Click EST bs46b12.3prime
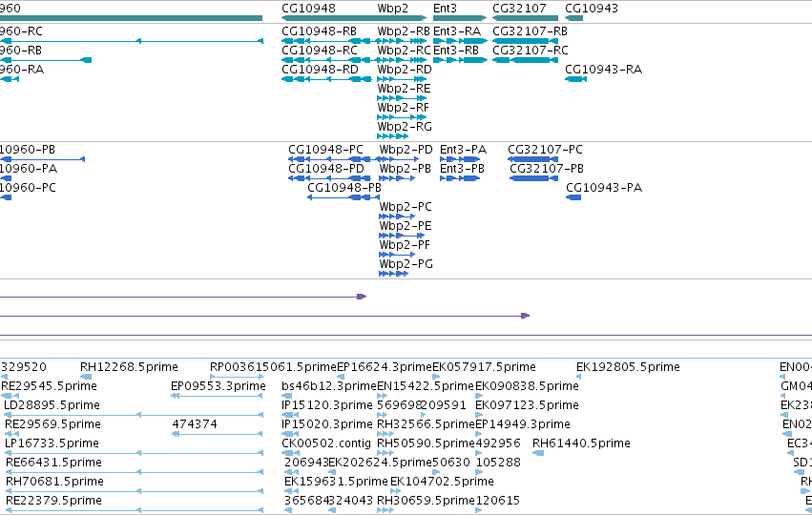 click(329, 386)
